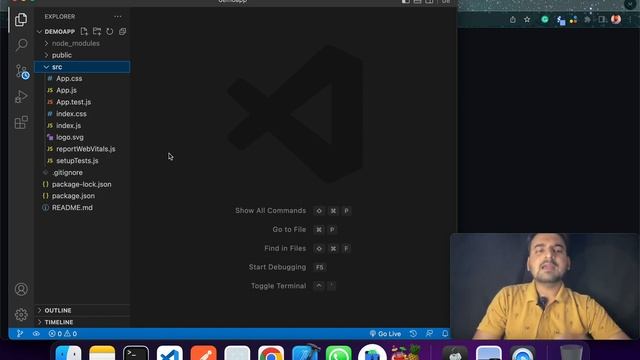Open the Manage gear settings icon
Viewport: 640px width, 360px height.
(x=21, y=314)
